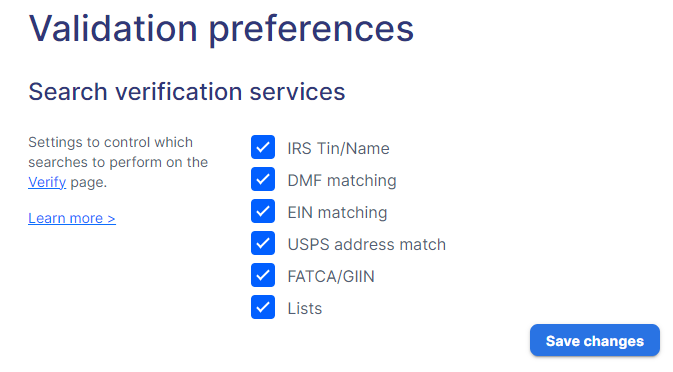The height and width of the screenshot is (372, 673).
Task: Click the 'Settings to control which' description text
Action: (110, 142)
